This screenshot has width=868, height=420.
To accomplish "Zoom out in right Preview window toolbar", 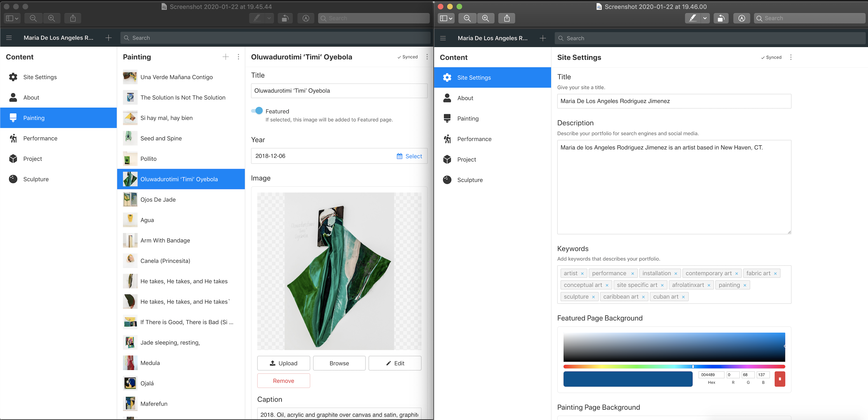I will [x=467, y=18].
